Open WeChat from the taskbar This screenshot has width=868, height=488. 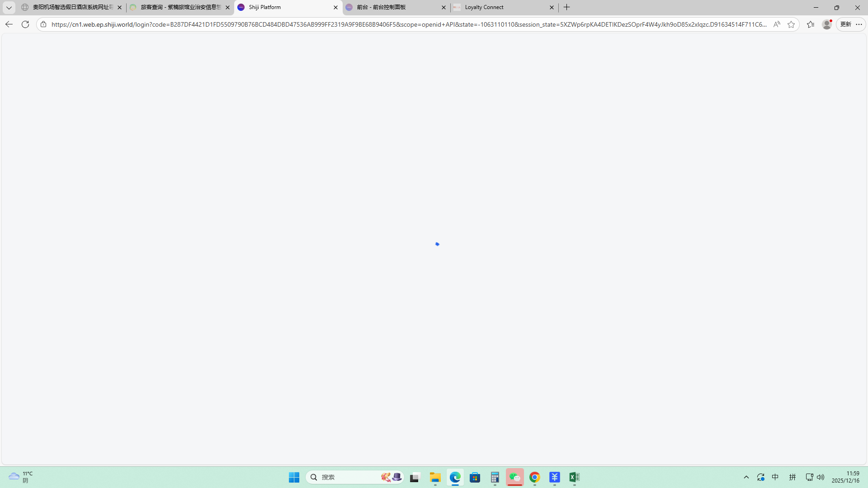[514, 477]
